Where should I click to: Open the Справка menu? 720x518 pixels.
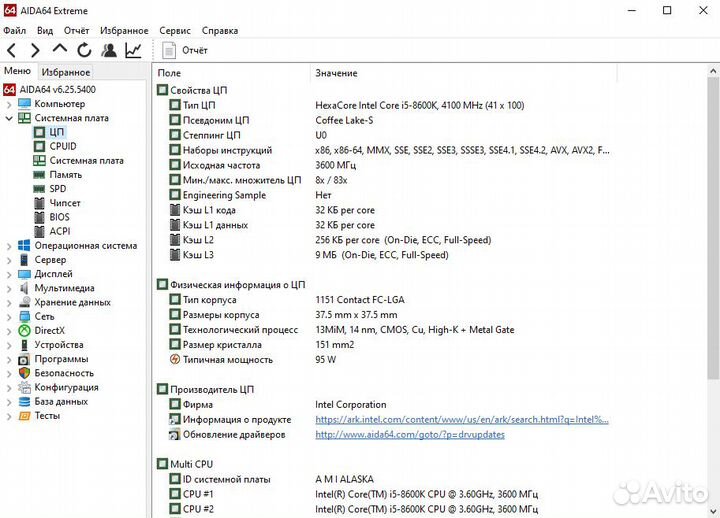(x=220, y=31)
